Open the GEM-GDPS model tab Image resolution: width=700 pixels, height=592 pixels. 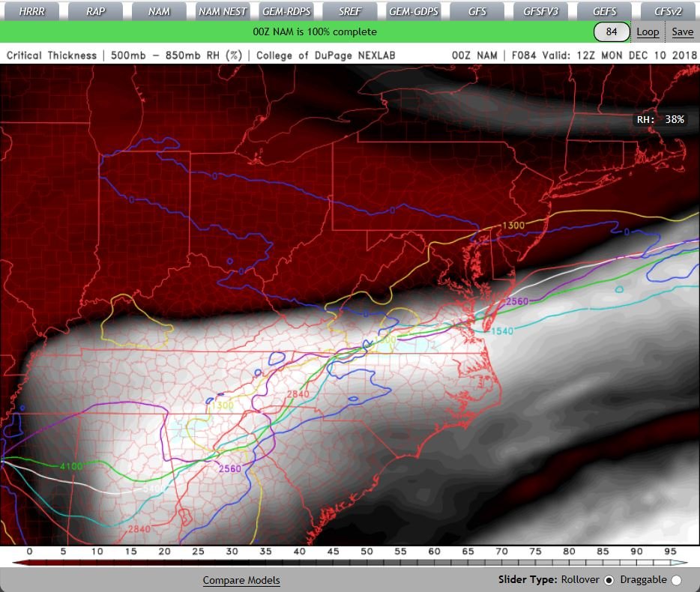pyautogui.click(x=414, y=11)
